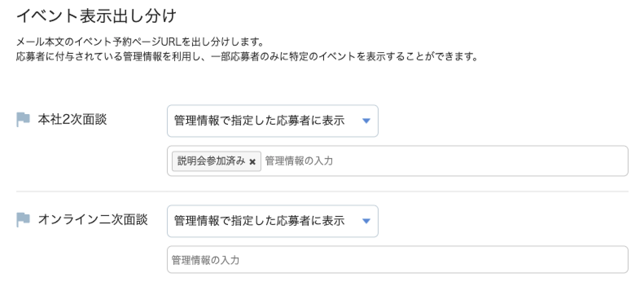This screenshot has width=644, height=304.
Task: Click the description line mentioning イベント予約ページURL
Action: click(140, 42)
